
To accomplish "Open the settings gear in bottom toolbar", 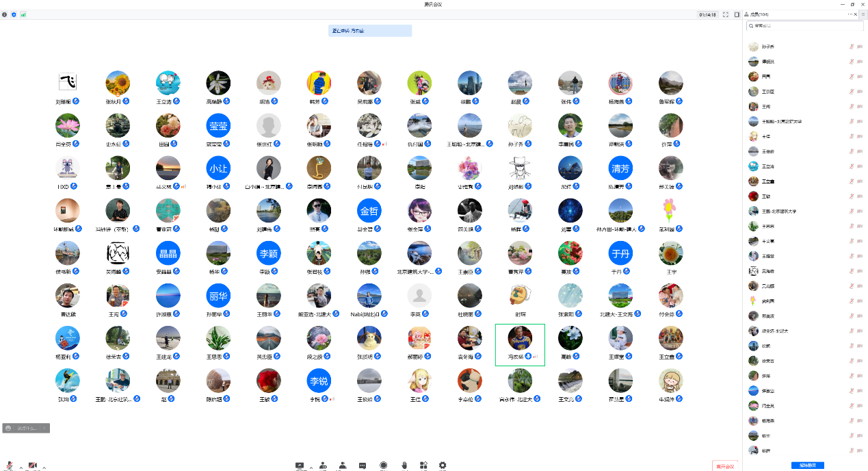I will [443, 466].
